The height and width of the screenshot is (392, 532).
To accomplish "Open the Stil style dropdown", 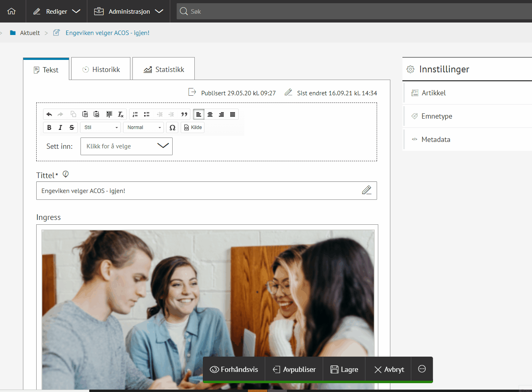I will (101, 127).
